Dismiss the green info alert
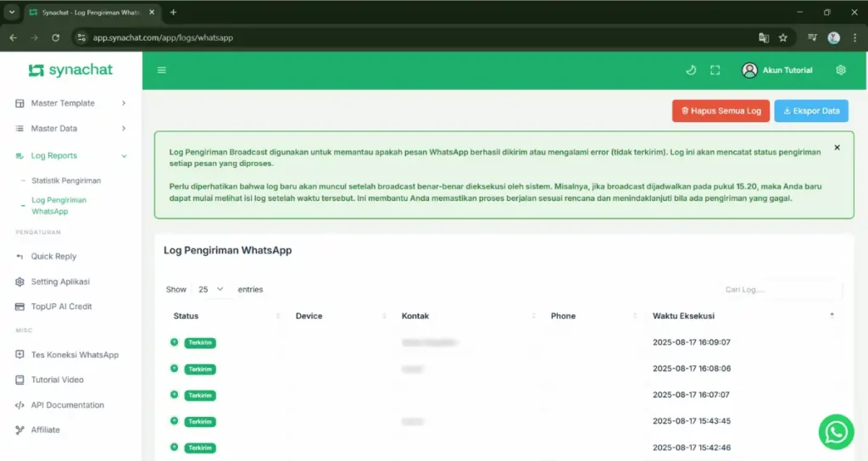868x461 pixels. (837, 147)
